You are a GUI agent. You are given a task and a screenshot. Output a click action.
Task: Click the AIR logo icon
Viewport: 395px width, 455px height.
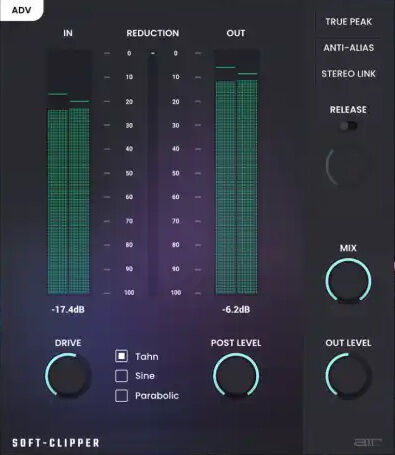[x=367, y=443]
